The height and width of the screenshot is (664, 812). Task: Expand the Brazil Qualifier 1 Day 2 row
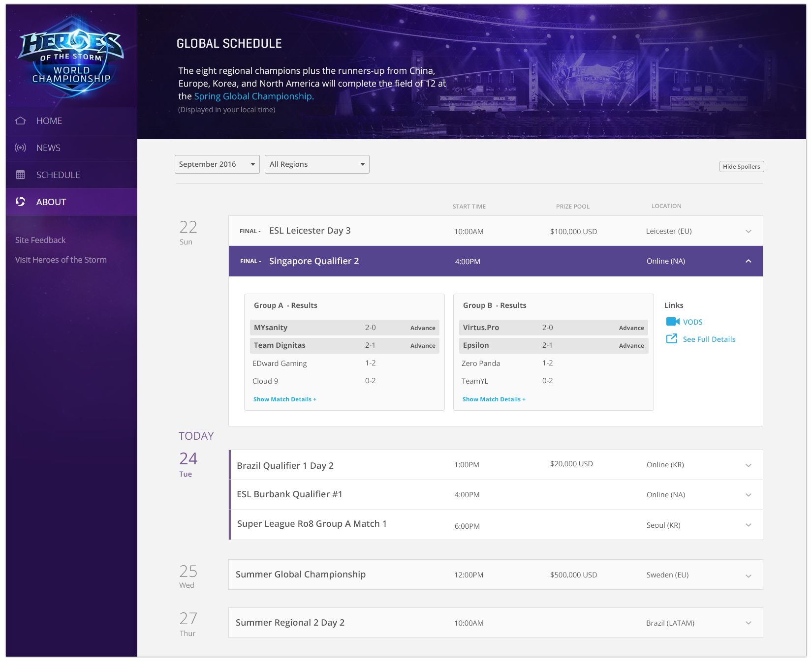coord(496,465)
